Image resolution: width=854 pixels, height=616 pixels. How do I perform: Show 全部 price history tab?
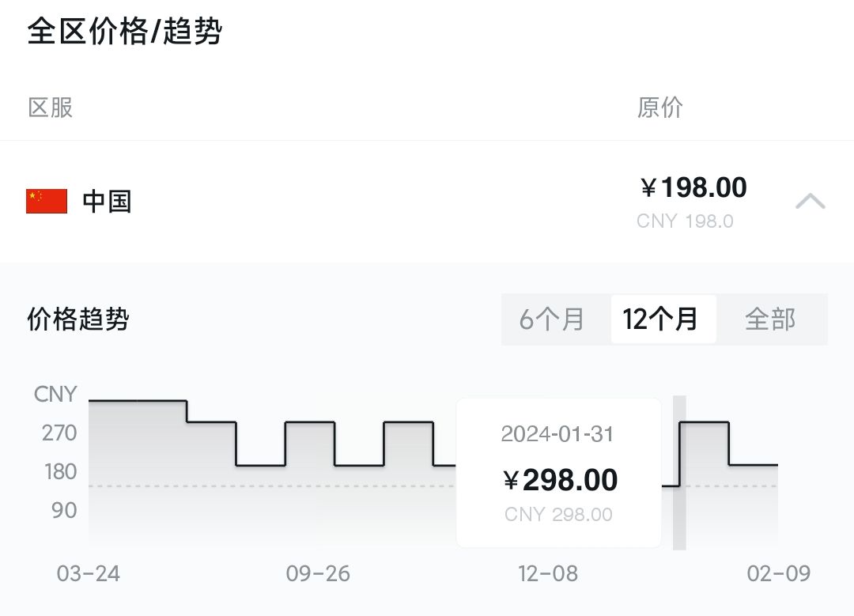(x=770, y=319)
